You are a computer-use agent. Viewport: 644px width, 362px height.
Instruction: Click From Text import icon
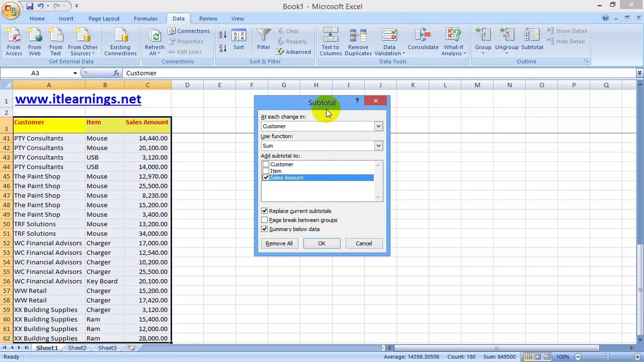56,42
